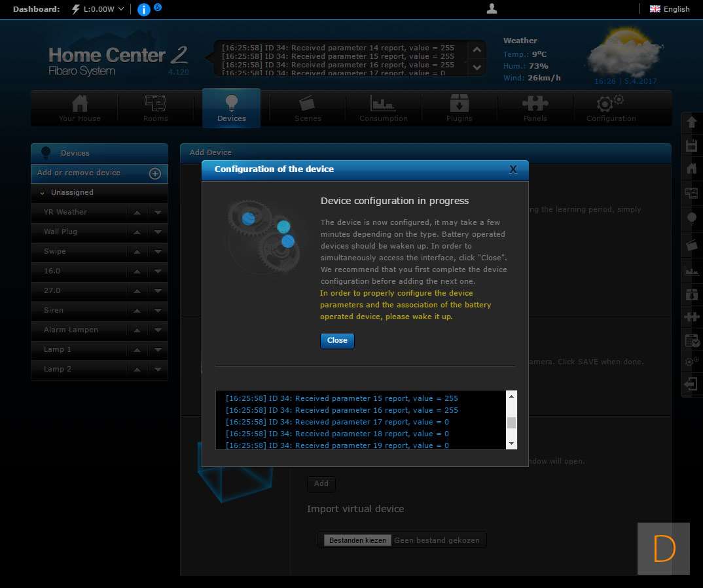This screenshot has height=588, width=703.
Task: Click right sidebar house icon
Action: click(x=691, y=168)
